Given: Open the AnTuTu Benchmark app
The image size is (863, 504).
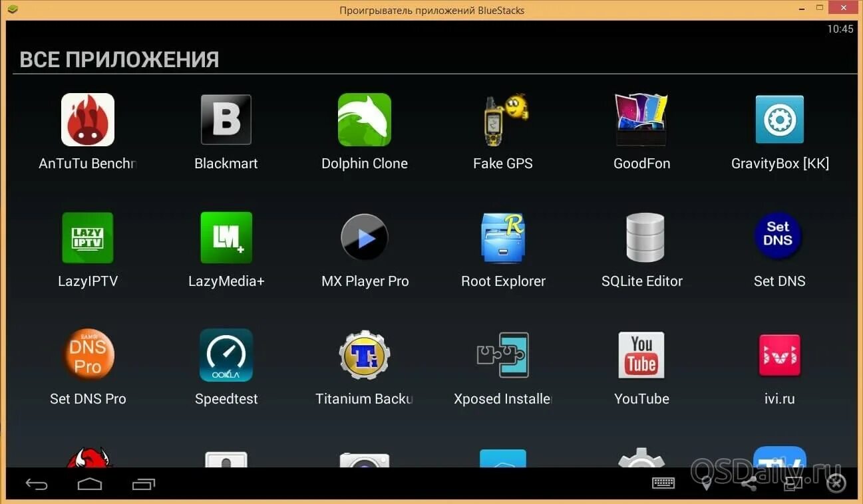Looking at the screenshot, I should 88,120.
